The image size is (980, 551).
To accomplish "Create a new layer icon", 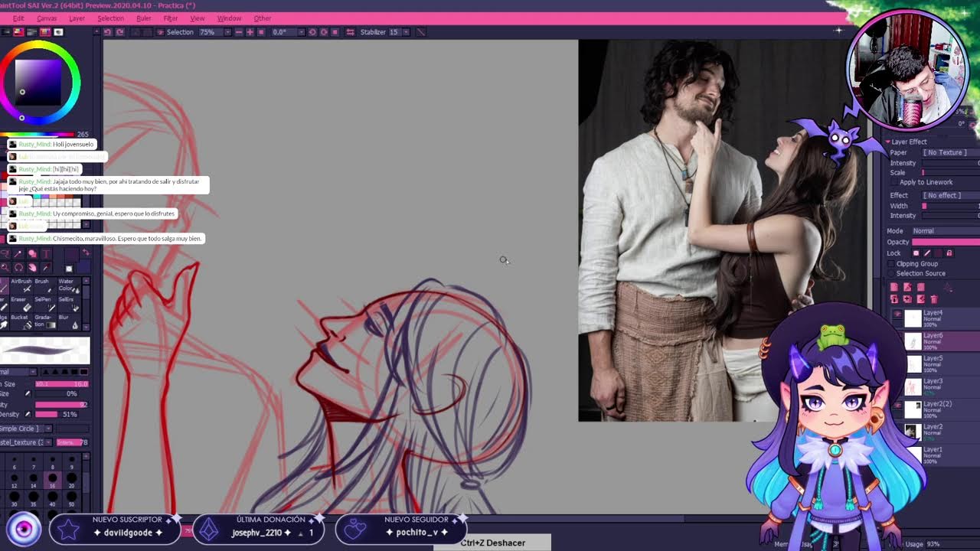I will [x=894, y=288].
